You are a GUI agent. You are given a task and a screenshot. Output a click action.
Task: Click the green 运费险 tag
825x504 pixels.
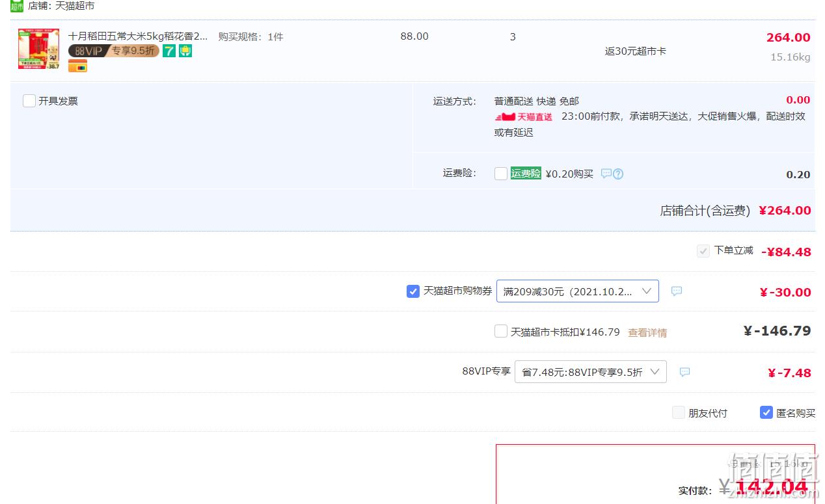coord(526,174)
